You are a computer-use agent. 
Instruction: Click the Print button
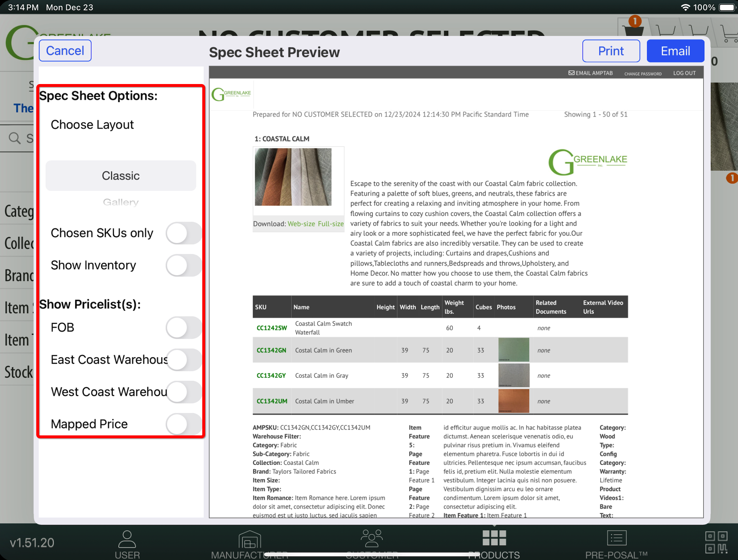tap(611, 51)
